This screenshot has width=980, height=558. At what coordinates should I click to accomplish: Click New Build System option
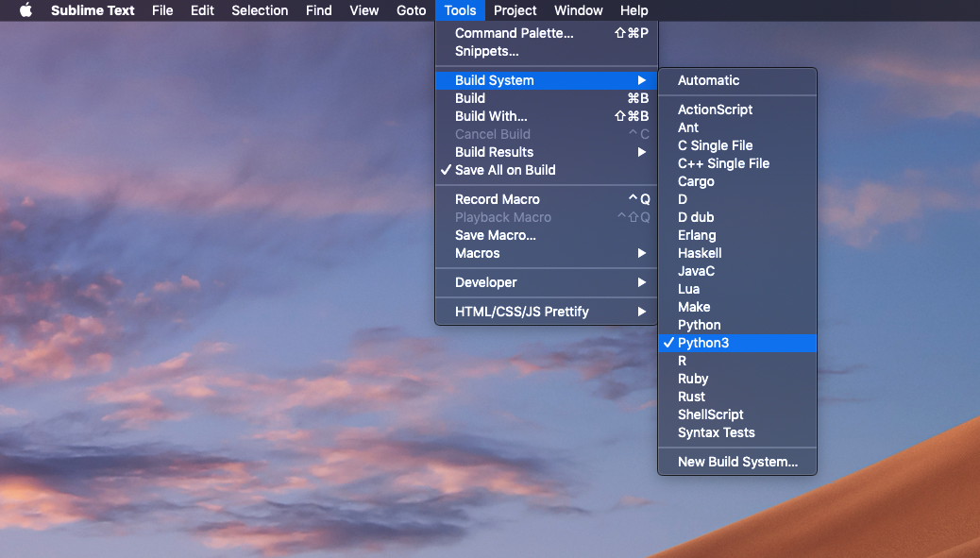[737, 462]
